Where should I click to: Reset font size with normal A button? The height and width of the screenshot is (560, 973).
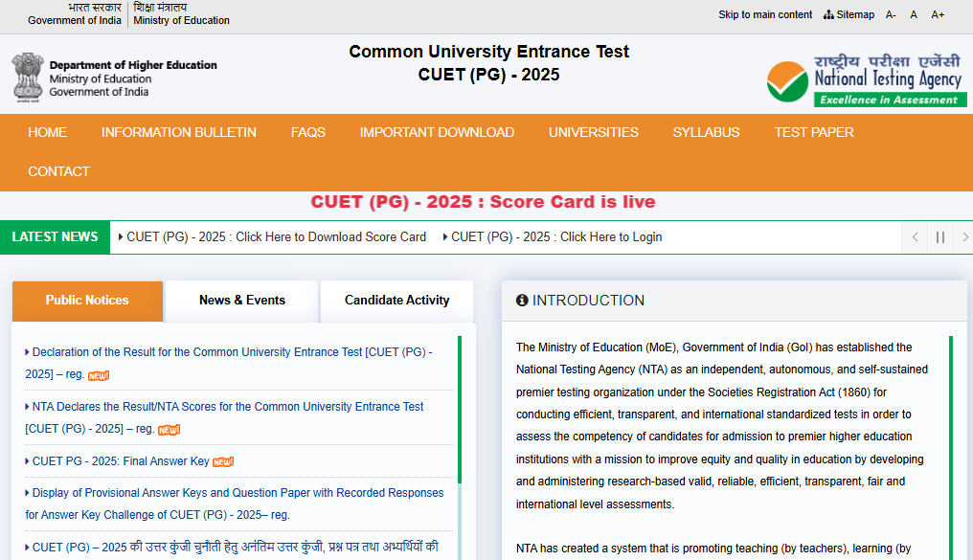click(914, 14)
